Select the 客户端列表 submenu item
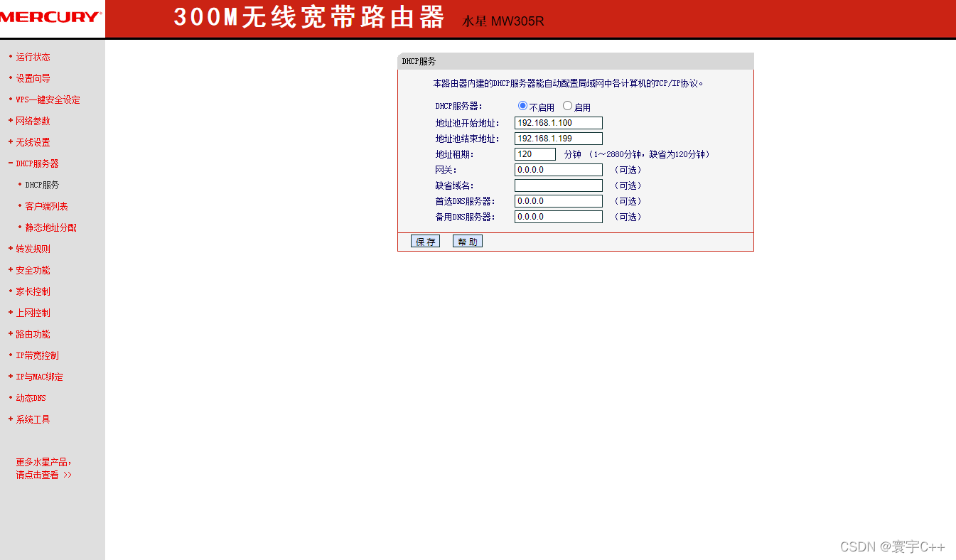This screenshot has width=956, height=560. [x=46, y=206]
